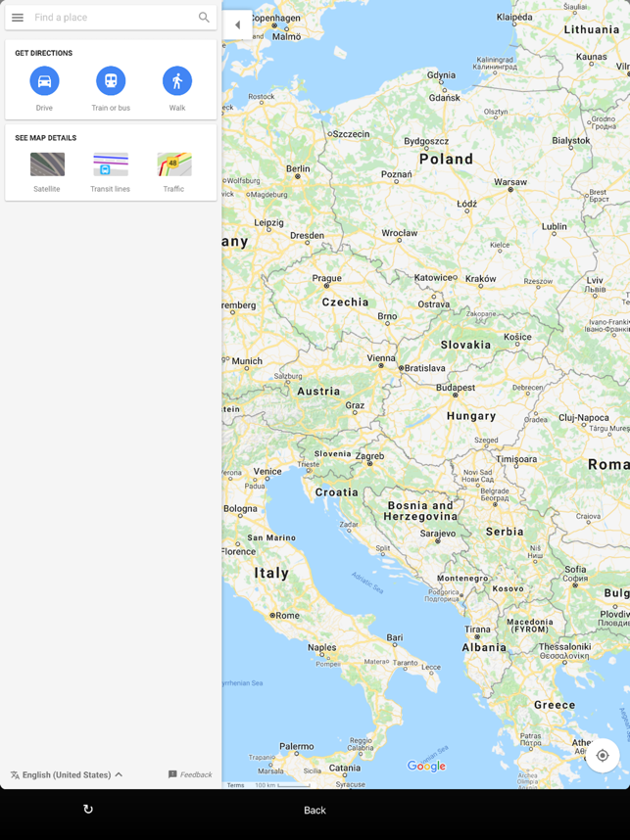Image resolution: width=630 pixels, height=840 pixels.
Task: Open English (United States) language selector
Action: click(x=67, y=774)
